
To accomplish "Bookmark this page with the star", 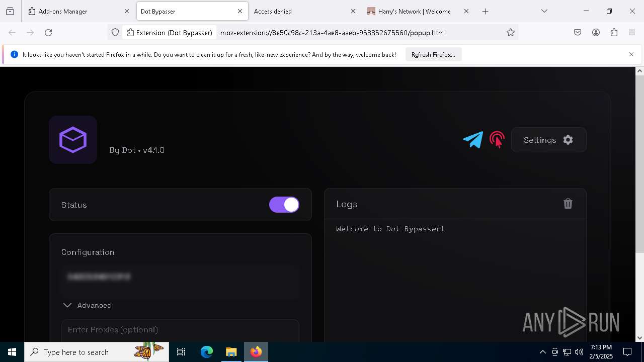I will 511,33.
